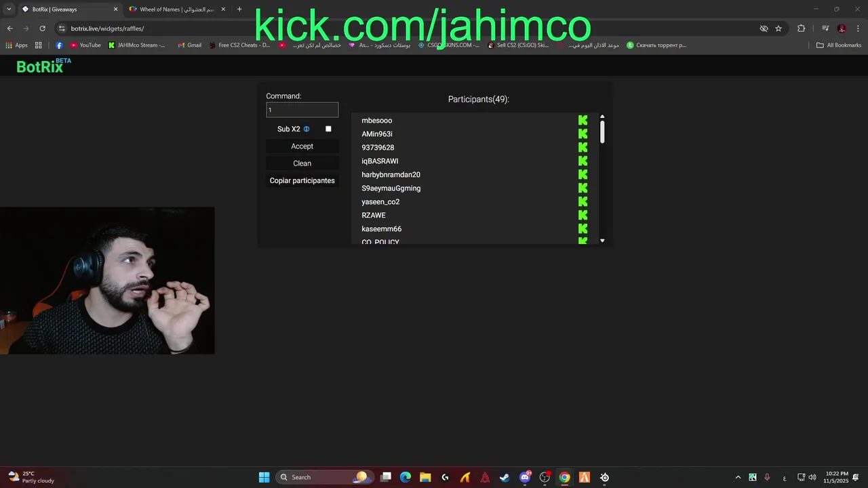Screen dimensions: 868x488
Task: Select participant mbesooo
Action: (x=376, y=121)
